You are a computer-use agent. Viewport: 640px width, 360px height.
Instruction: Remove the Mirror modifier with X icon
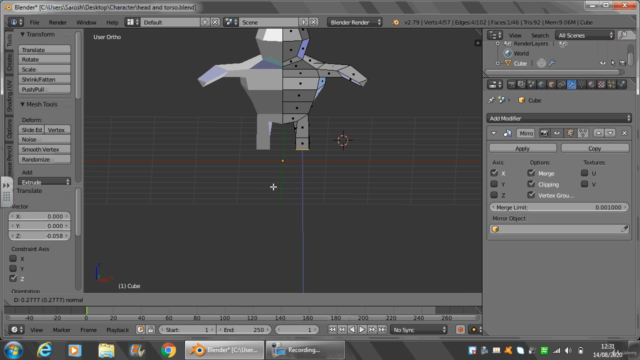[624, 133]
